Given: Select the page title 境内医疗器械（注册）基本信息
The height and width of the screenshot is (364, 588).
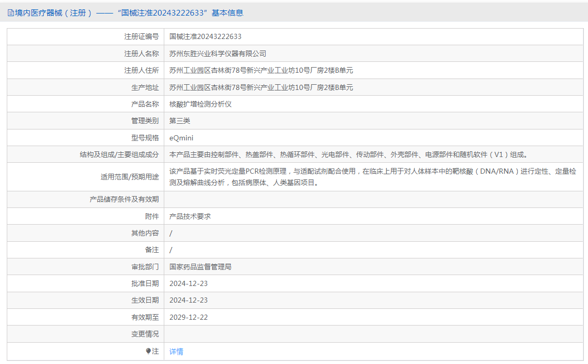Looking at the screenshot, I should 129,13.
